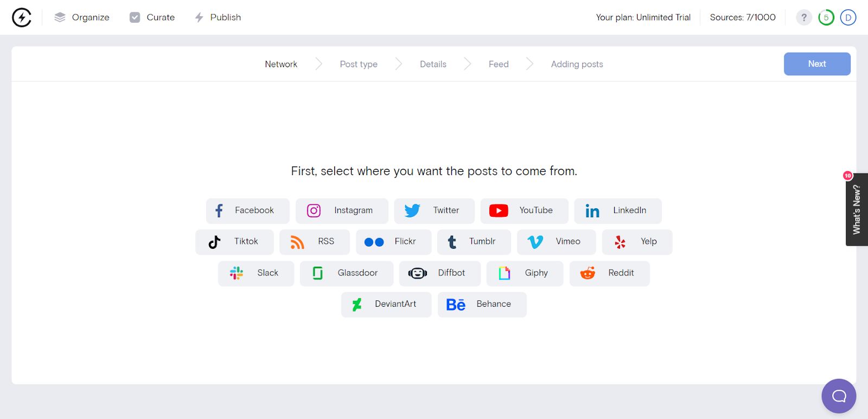Viewport: 868px width, 419px height.
Task: Open the Curate menu
Action: click(152, 17)
